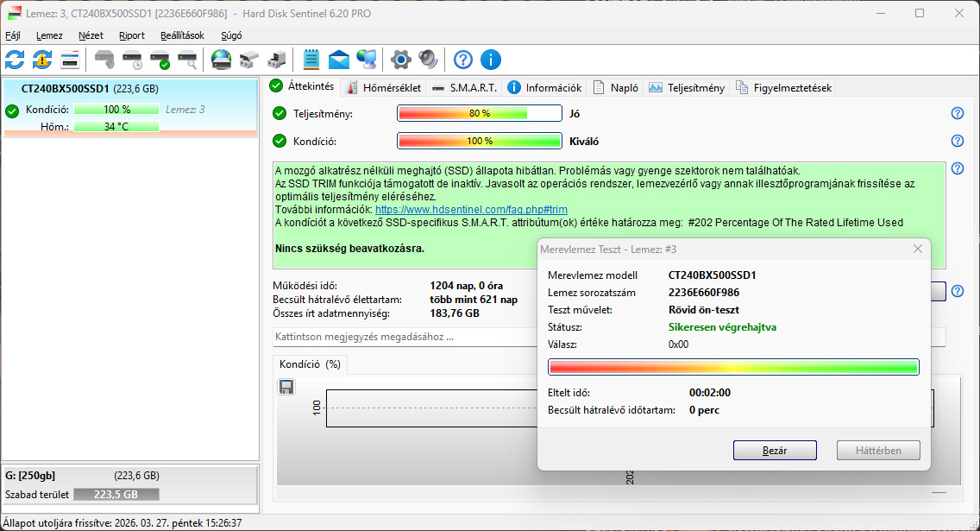Click the 'Sikeresen végrehajtva' status text
The height and width of the screenshot is (531, 980).
point(722,327)
